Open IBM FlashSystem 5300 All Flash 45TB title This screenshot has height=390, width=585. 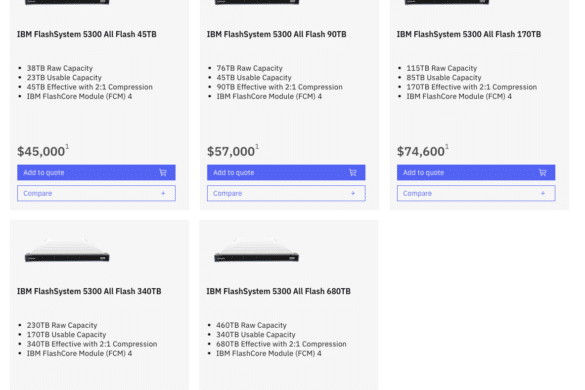click(87, 34)
